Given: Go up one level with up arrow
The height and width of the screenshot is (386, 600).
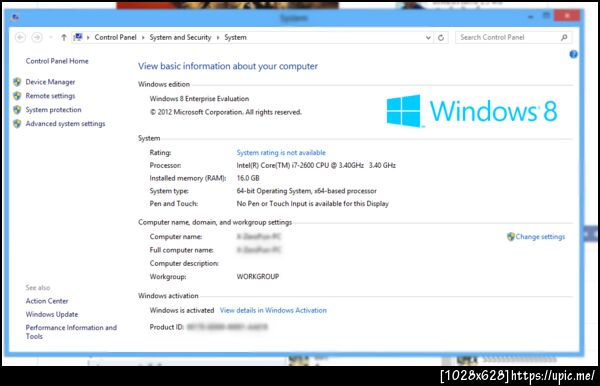Looking at the screenshot, I should pyautogui.click(x=64, y=37).
